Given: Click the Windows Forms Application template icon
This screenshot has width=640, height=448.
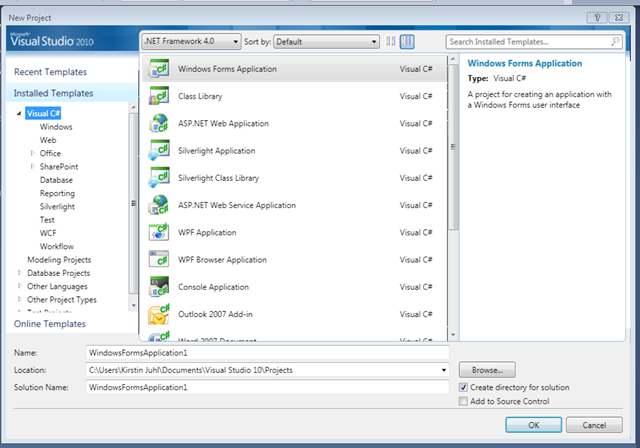Looking at the screenshot, I should [159, 68].
